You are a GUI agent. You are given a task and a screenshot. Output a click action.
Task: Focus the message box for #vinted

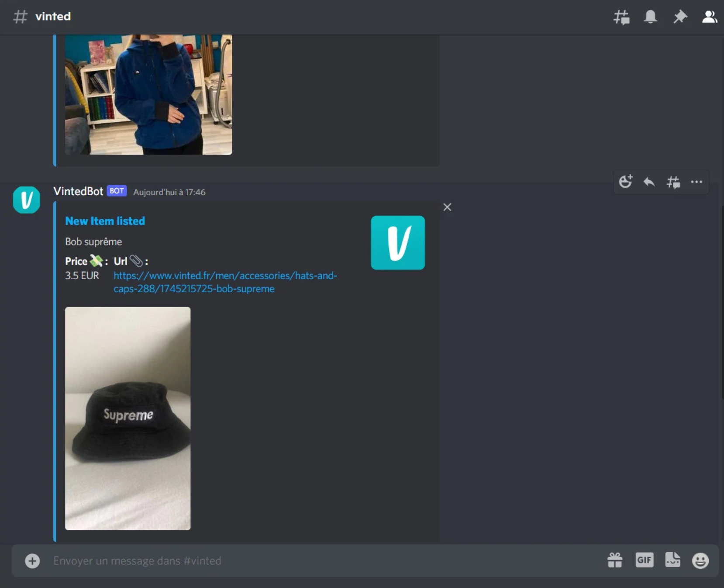coord(306,560)
